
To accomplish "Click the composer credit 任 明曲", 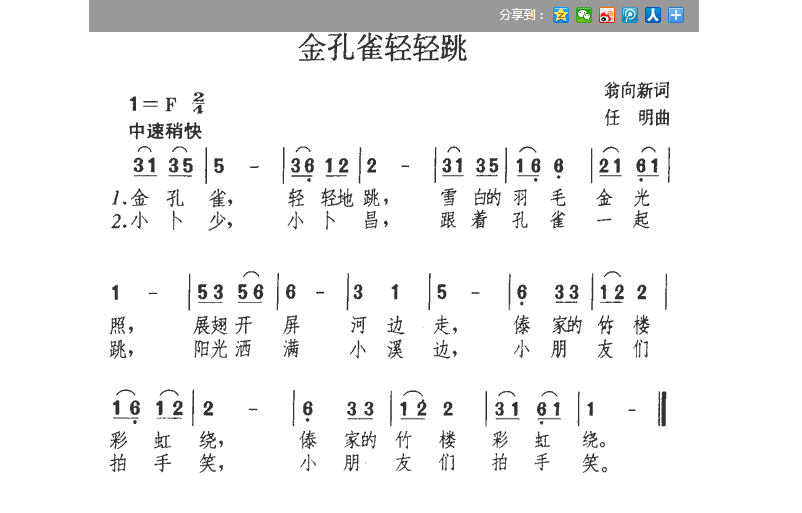I will [637, 118].
